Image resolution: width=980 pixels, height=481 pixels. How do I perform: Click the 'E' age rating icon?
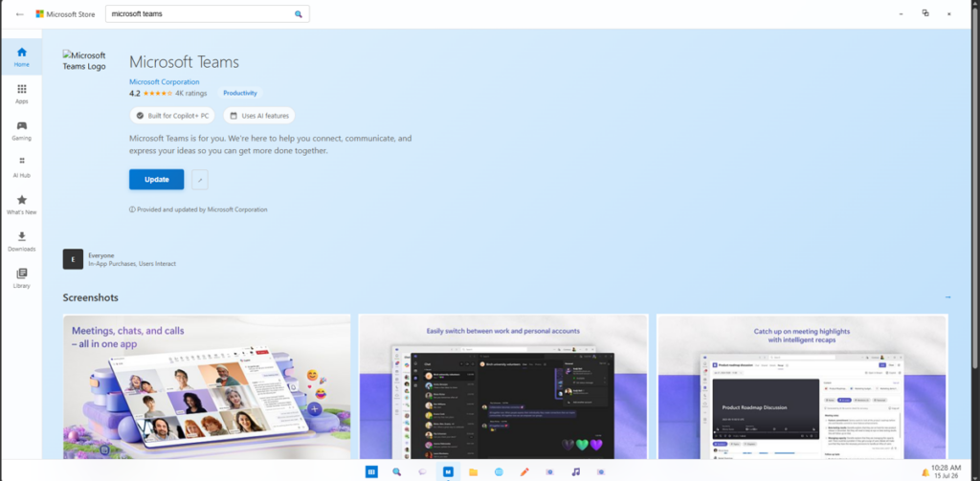click(73, 259)
